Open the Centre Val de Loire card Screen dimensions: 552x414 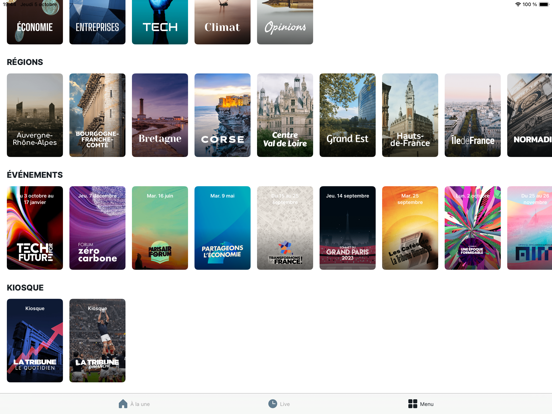[x=285, y=115]
